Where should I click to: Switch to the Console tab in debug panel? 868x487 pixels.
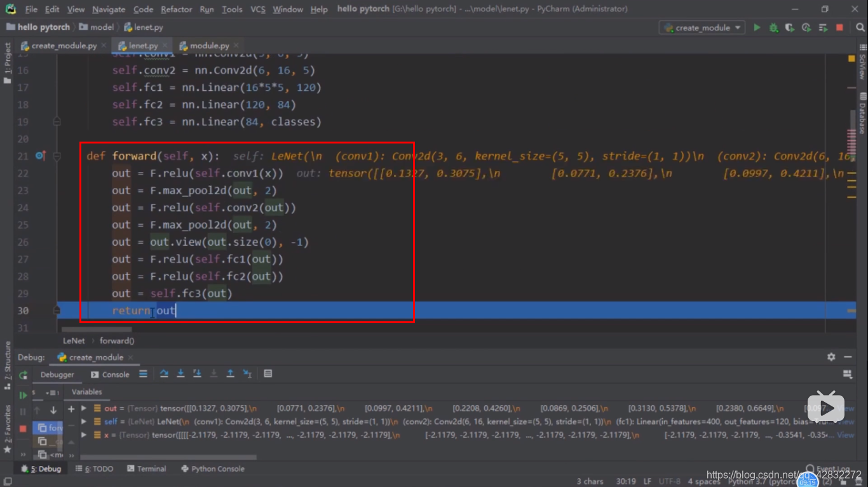tap(110, 375)
